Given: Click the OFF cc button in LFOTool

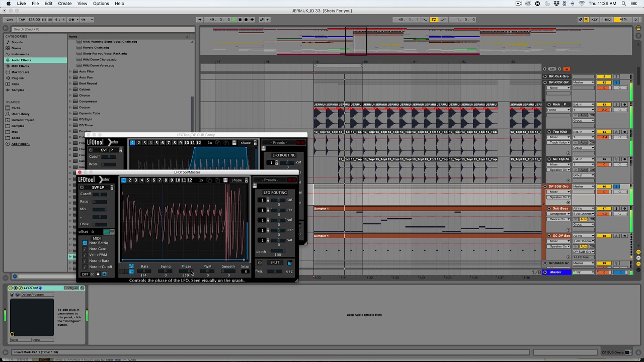Looking at the screenshot, I should pyautogui.click(x=85, y=274).
